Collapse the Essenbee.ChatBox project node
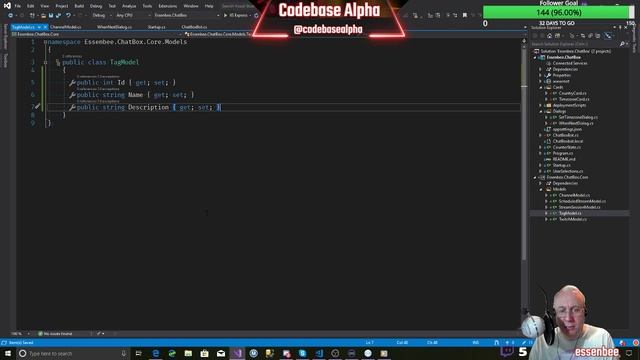This screenshot has height=360, width=640. 535,58
